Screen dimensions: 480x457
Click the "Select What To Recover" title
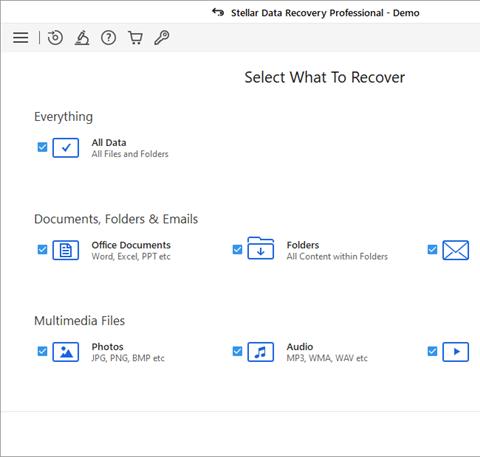click(325, 77)
